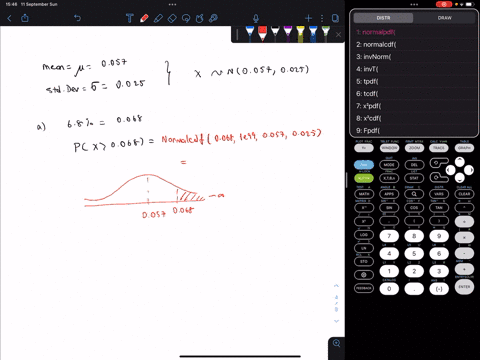This screenshot has width=480, height=360.
Task: Select 7: x²pdf( entry
Action: tap(413, 106)
